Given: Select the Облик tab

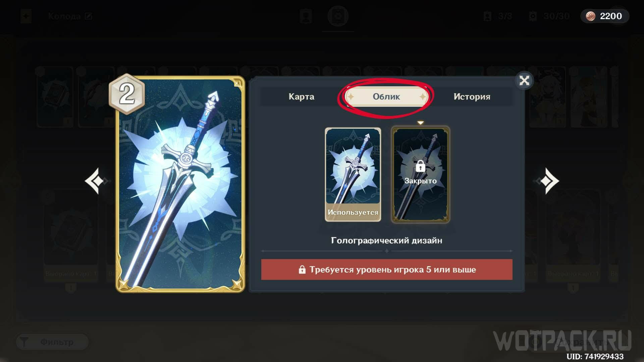Looking at the screenshot, I should click(x=386, y=97).
